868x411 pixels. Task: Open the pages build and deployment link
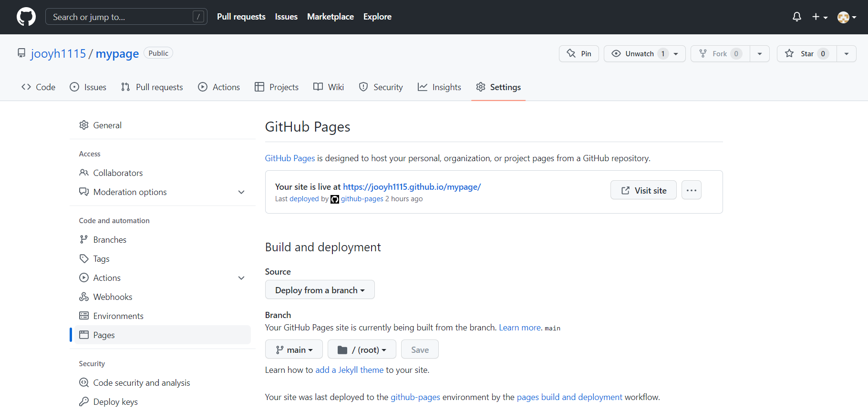click(x=569, y=397)
